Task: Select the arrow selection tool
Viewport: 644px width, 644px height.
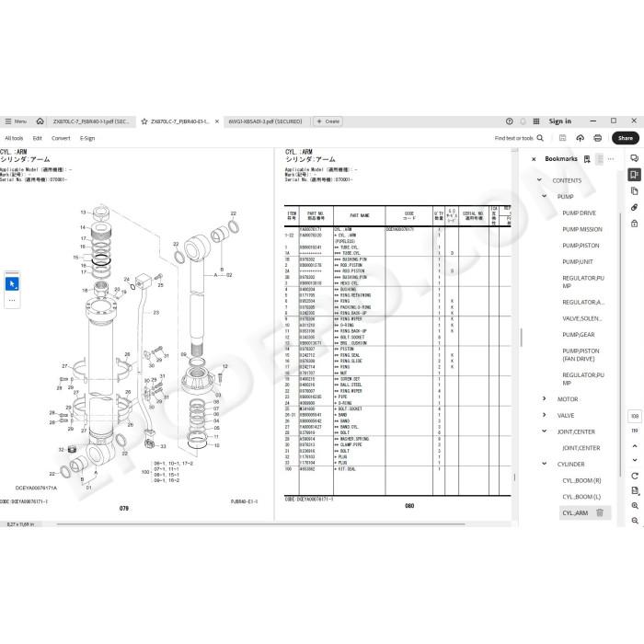Action: 12,283
